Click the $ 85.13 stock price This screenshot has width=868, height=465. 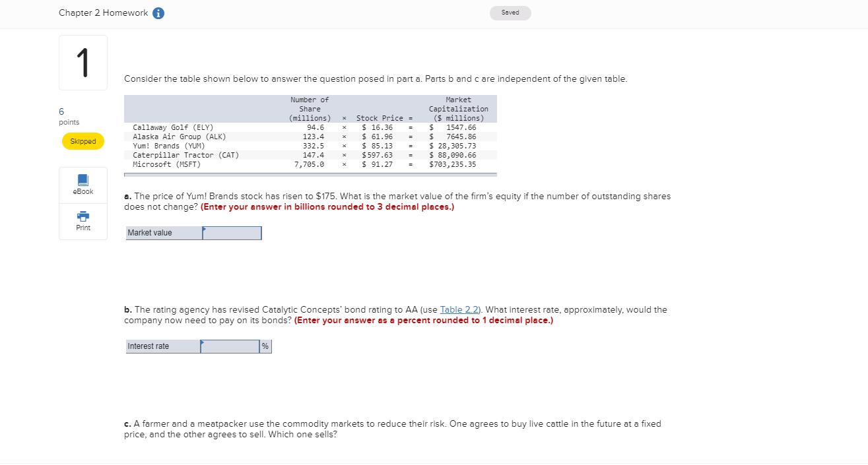378,146
